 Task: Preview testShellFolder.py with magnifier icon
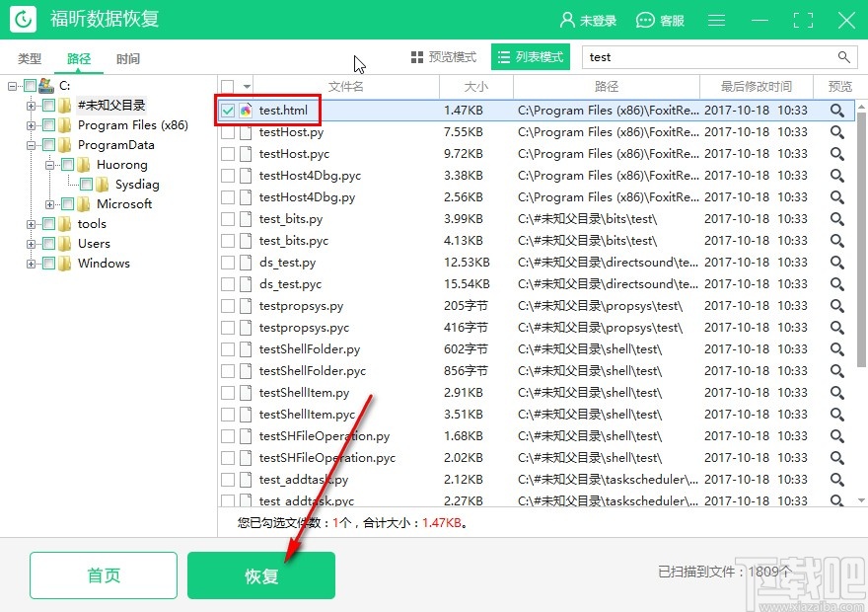tap(837, 348)
